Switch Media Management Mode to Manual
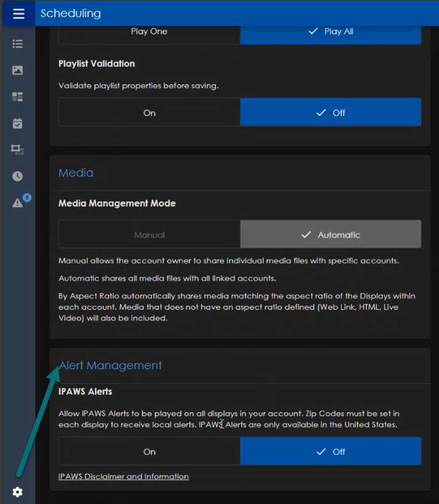 click(149, 235)
